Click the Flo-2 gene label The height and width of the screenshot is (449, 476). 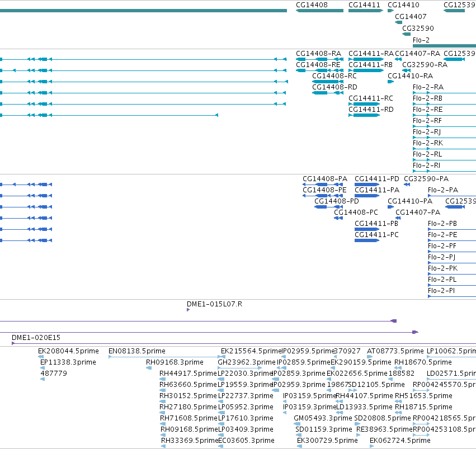coord(421,40)
